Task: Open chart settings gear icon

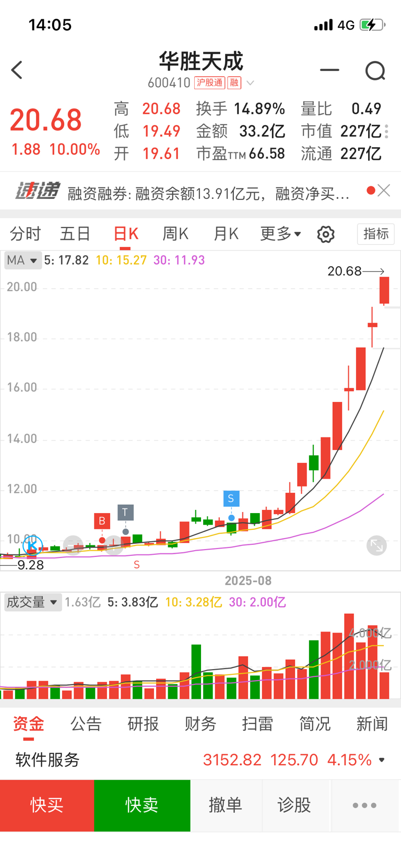Action: point(326,234)
